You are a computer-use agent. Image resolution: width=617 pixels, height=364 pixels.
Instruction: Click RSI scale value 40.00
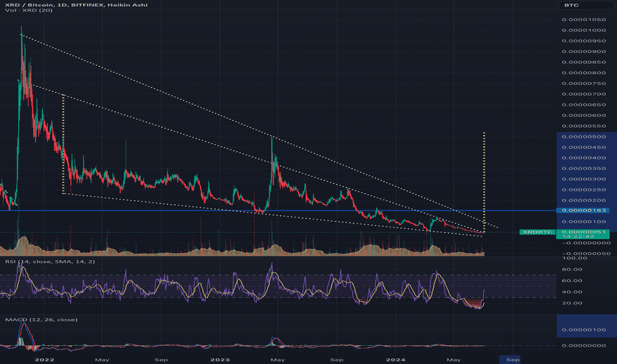tap(572, 292)
